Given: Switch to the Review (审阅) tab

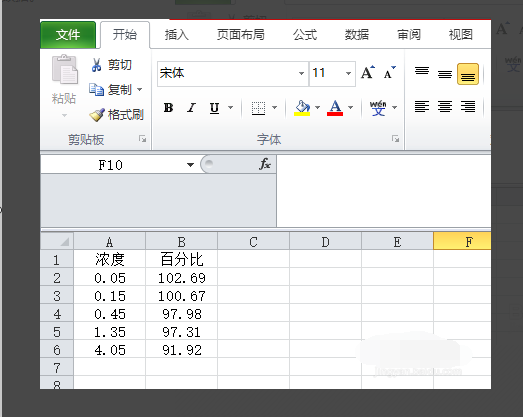Looking at the screenshot, I should click(x=409, y=35).
